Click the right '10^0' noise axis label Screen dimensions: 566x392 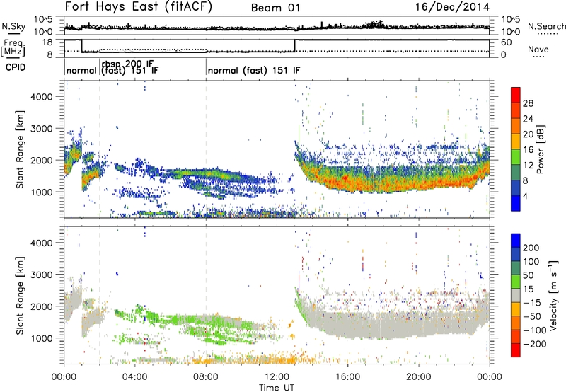click(x=510, y=32)
